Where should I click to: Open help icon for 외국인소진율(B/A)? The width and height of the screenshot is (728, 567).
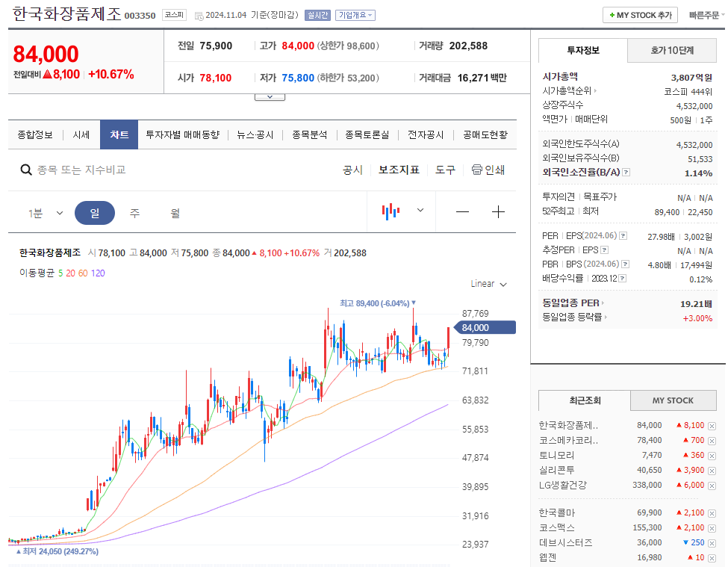626,173
